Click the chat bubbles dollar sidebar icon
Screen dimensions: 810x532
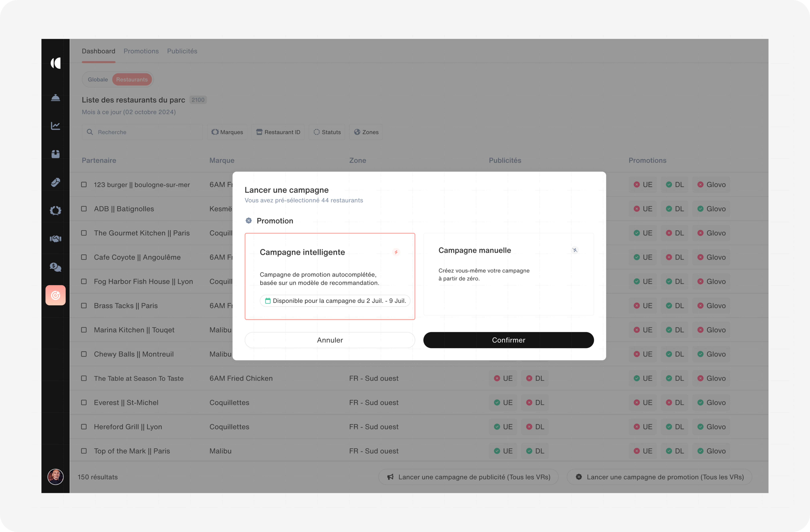tap(55, 267)
